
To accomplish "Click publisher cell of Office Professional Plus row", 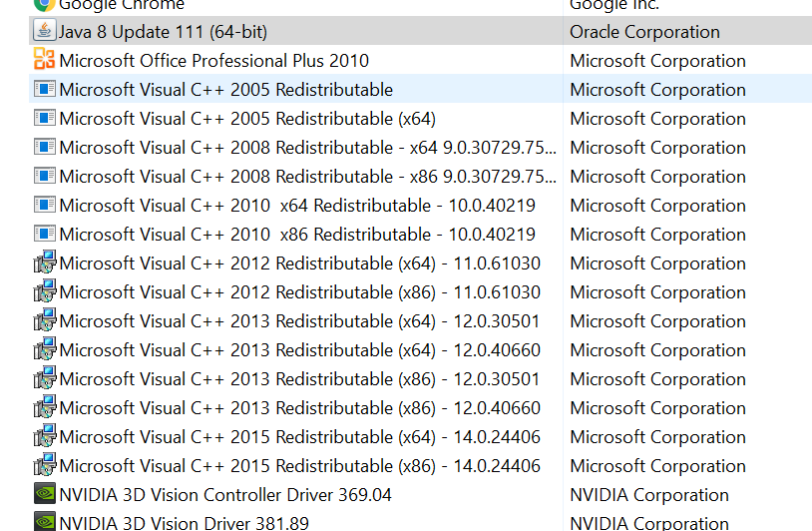I will 657,61.
